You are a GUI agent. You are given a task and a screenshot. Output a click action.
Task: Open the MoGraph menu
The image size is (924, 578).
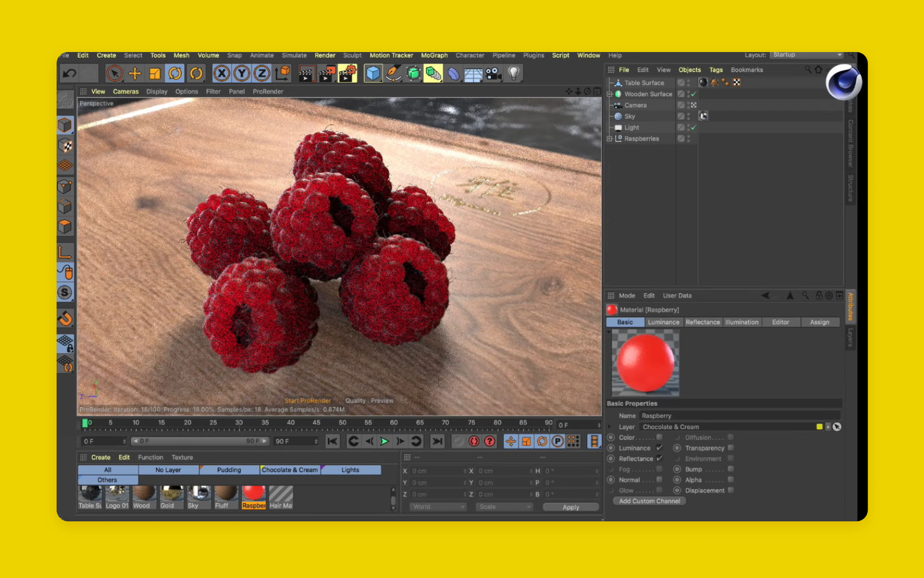(x=434, y=55)
